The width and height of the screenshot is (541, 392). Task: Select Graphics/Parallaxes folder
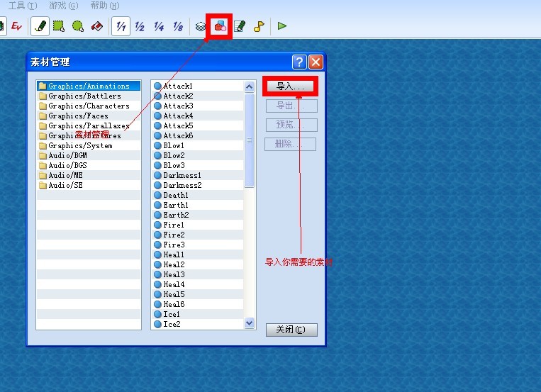point(89,125)
